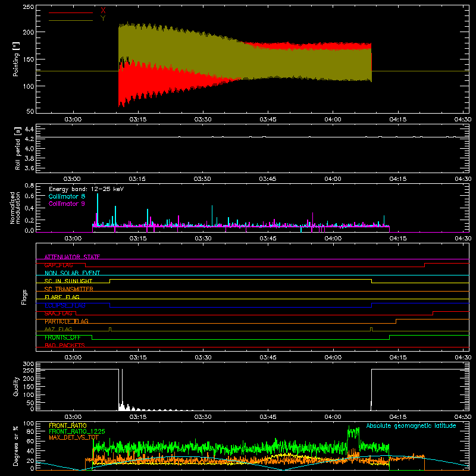Click the 'Flags' axis title
Screen dimensions: 476x476
pyautogui.click(x=24, y=297)
